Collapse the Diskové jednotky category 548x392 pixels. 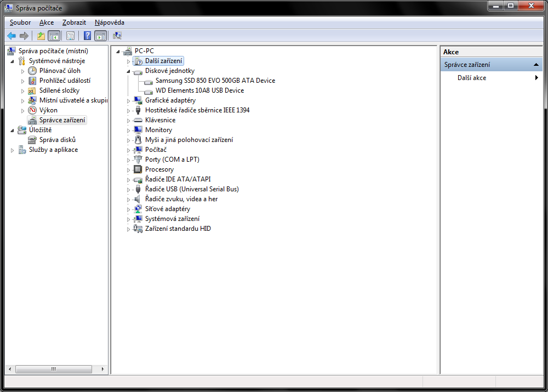(129, 71)
